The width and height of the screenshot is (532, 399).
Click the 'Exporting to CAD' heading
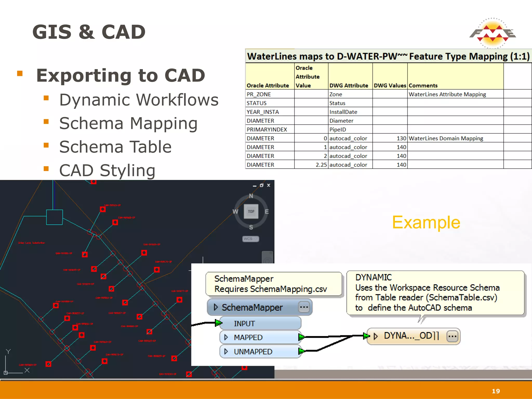pyautogui.click(x=121, y=75)
